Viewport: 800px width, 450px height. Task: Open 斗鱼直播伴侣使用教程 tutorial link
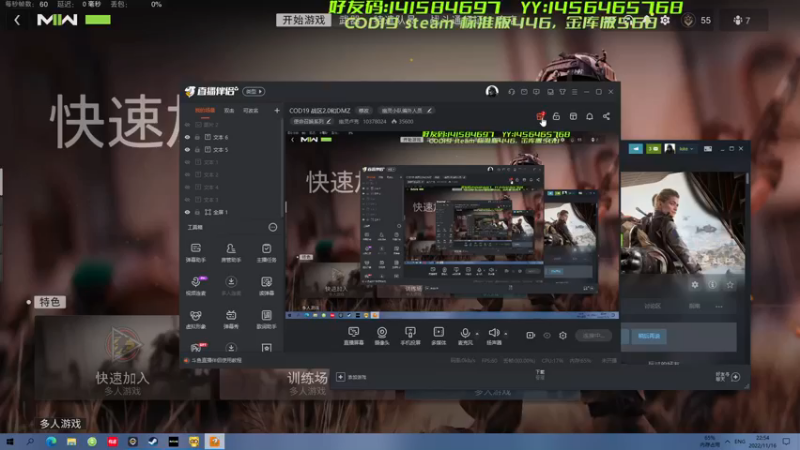[x=217, y=360]
